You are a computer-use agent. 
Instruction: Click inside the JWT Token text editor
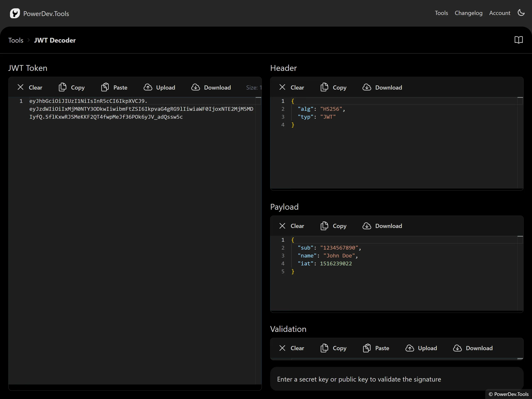coord(135,217)
